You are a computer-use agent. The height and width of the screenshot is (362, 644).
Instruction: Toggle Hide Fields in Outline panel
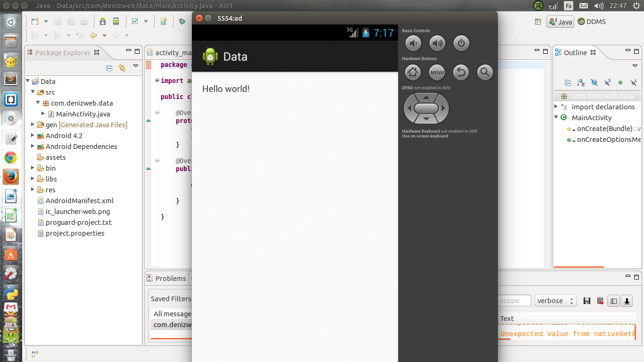[594, 82]
